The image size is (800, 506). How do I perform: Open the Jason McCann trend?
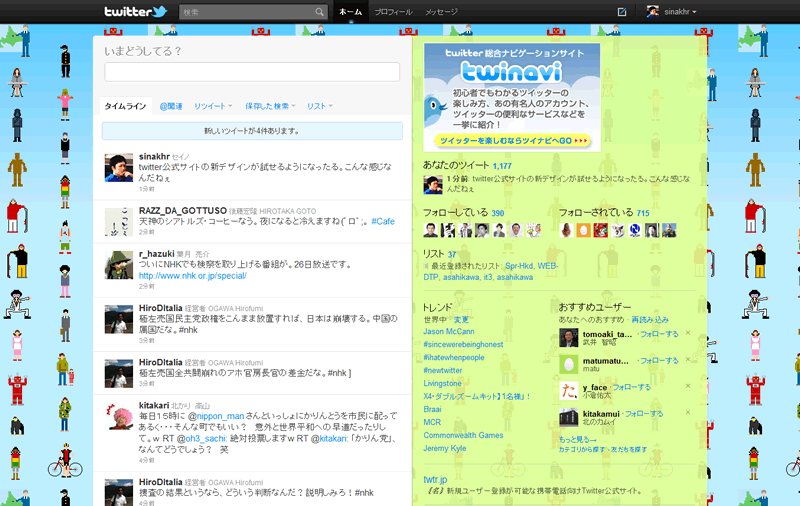pos(449,332)
